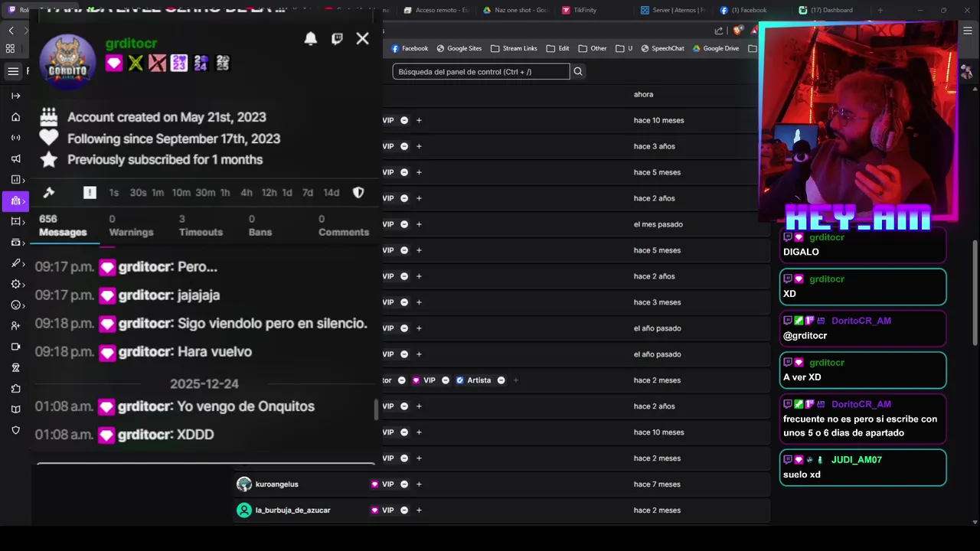Click the 2024 badge under grditocr
The height and width of the screenshot is (551, 980).
201,63
